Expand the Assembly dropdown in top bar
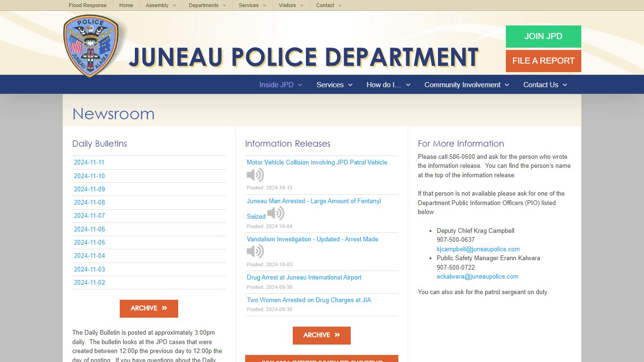The image size is (644, 362). [161, 5]
